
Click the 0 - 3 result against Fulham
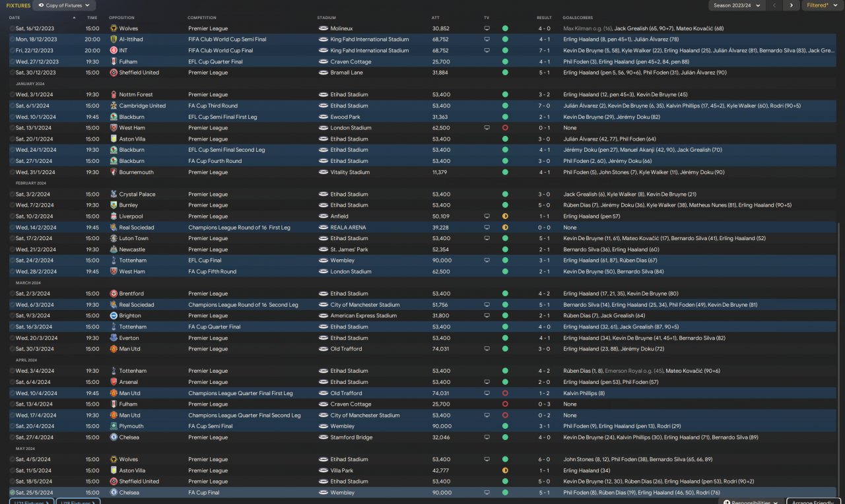point(544,404)
